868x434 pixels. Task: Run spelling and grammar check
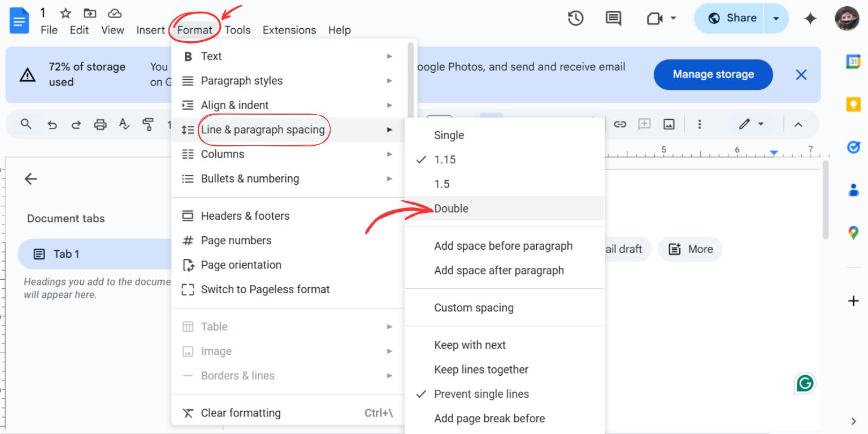click(124, 124)
